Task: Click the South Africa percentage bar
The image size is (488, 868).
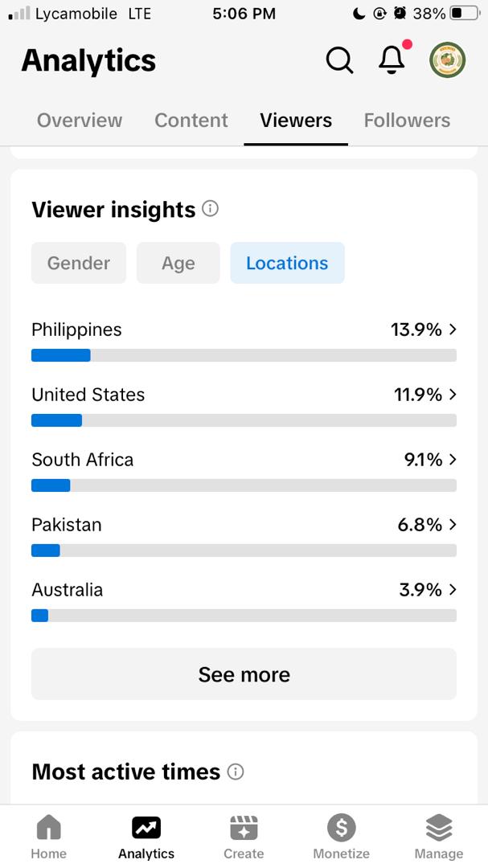Action: click(x=244, y=485)
